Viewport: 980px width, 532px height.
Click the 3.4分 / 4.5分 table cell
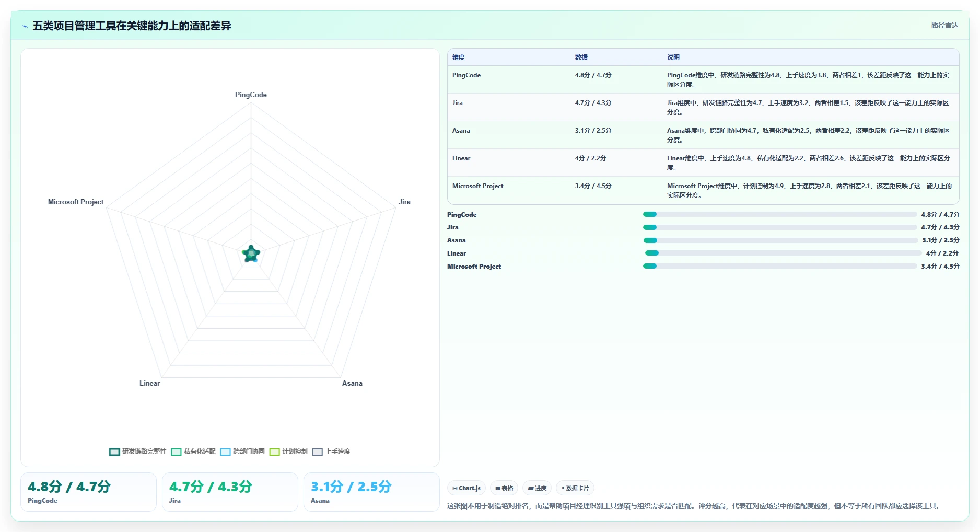coord(593,186)
